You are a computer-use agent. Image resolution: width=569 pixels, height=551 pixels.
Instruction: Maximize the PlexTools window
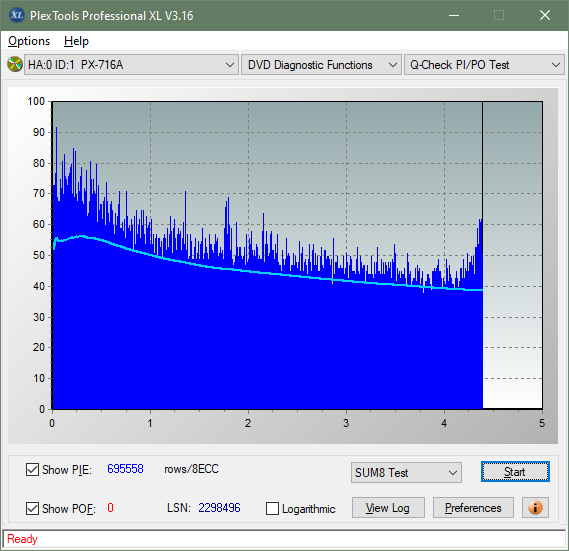[499, 15]
